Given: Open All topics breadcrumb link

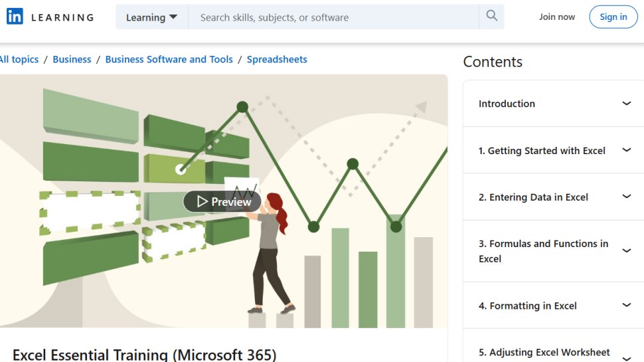Looking at the screenshot, I should click(19, 59).
